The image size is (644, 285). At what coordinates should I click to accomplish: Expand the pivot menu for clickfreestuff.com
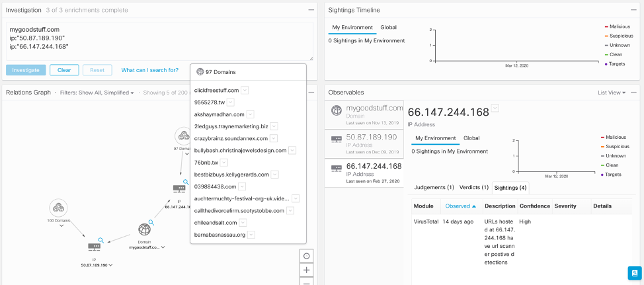pyautogui.click(x=245, y=90)
